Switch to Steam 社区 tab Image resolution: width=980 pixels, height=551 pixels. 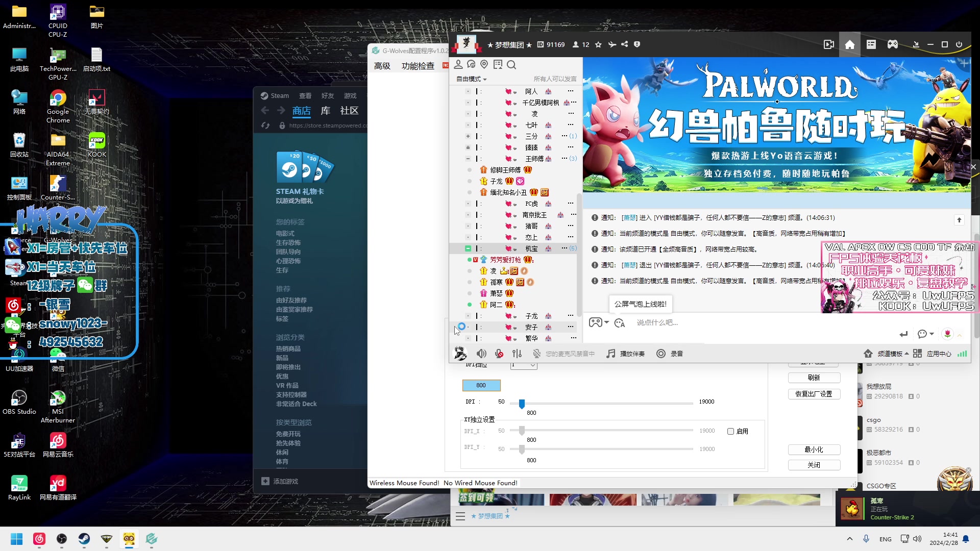[349, 111]
